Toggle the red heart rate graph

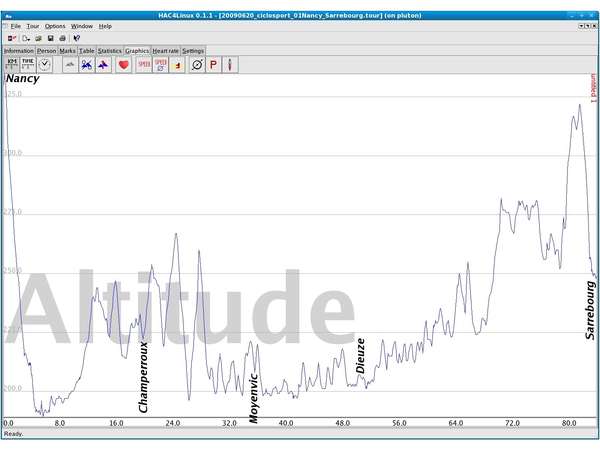tap(124, 64)
